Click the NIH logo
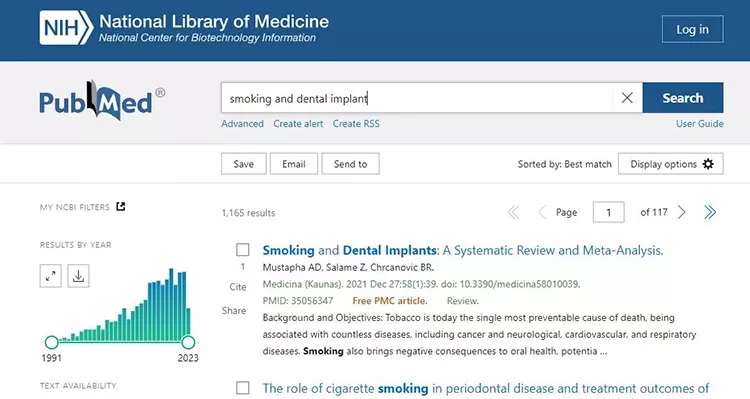The height and width of the screenshot is (399, 750). [66, 28]
